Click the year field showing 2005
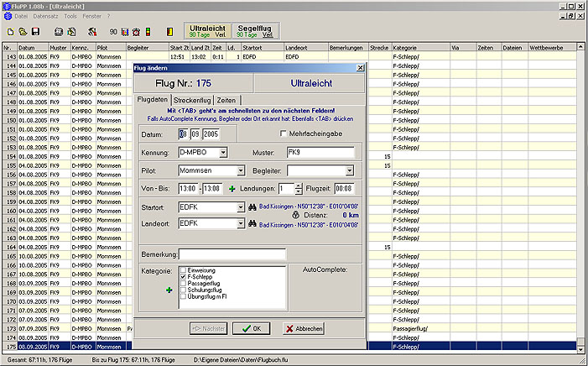 click(x=211, y=134)
